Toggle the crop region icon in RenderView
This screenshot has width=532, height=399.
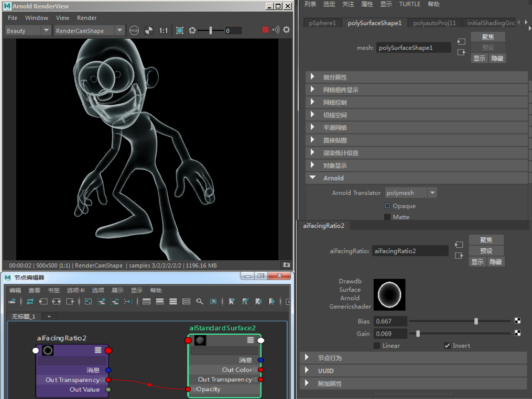click(180, 30)
